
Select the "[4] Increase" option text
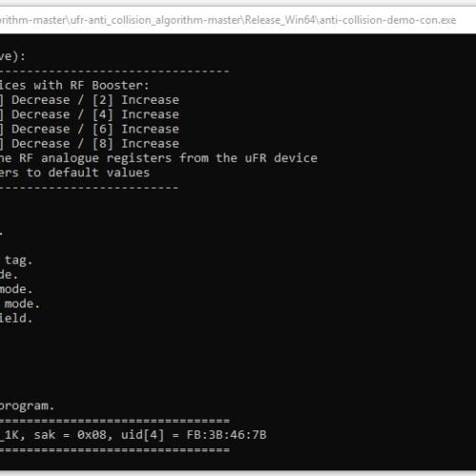click(x=135, y=114)
